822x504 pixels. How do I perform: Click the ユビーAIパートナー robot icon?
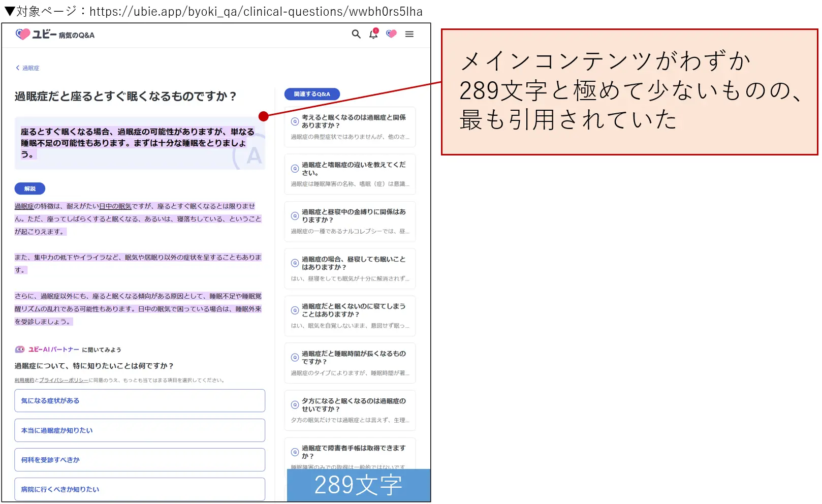click(19, 350)
